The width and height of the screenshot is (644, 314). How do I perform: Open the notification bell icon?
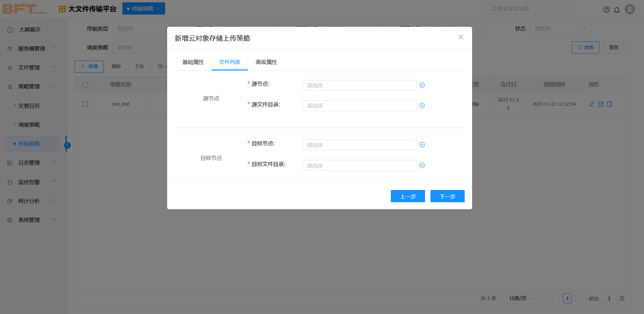[617, 9]
